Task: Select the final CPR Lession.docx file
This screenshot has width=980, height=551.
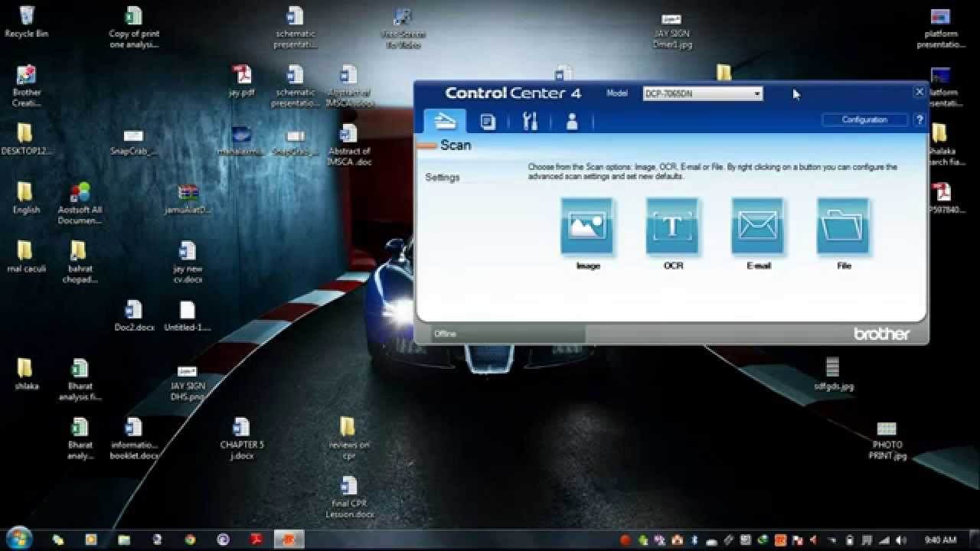Action: (348, 497)
